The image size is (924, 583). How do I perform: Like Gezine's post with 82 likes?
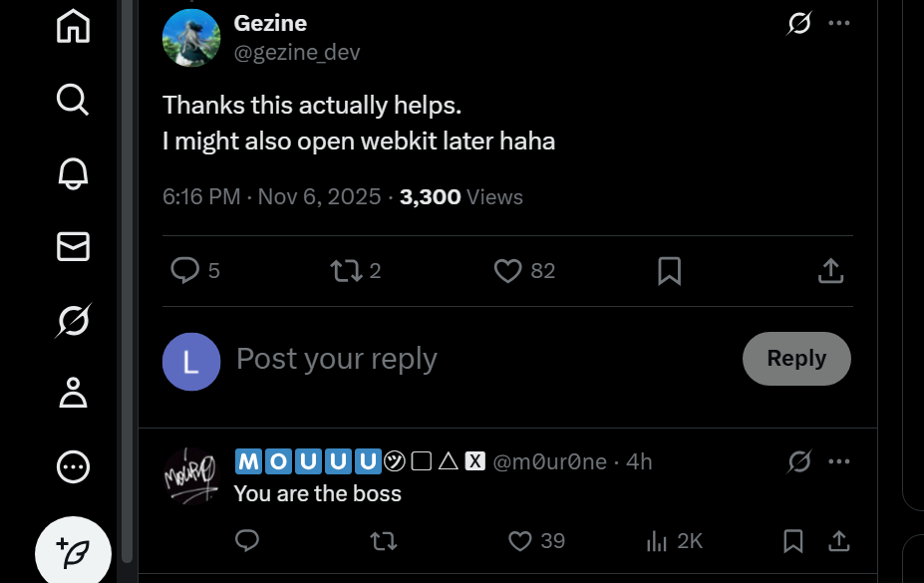pos(508,270)
